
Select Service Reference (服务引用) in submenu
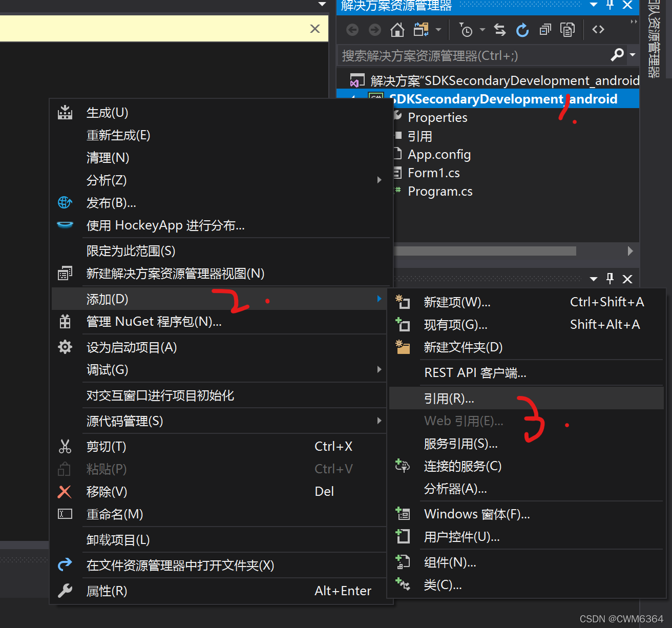click(461, 444)
